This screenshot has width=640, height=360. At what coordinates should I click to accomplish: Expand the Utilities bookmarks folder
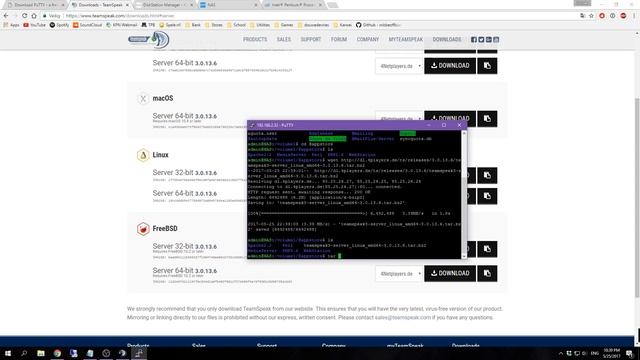pos(260,25)
